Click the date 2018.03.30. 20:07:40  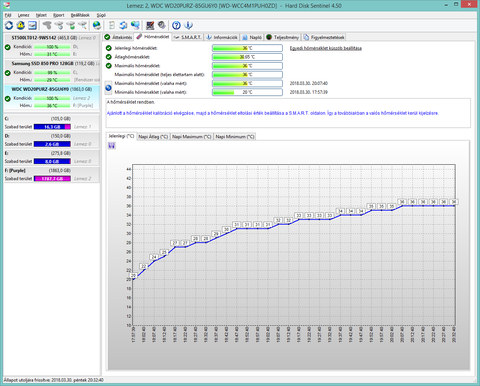click(309, 83)
